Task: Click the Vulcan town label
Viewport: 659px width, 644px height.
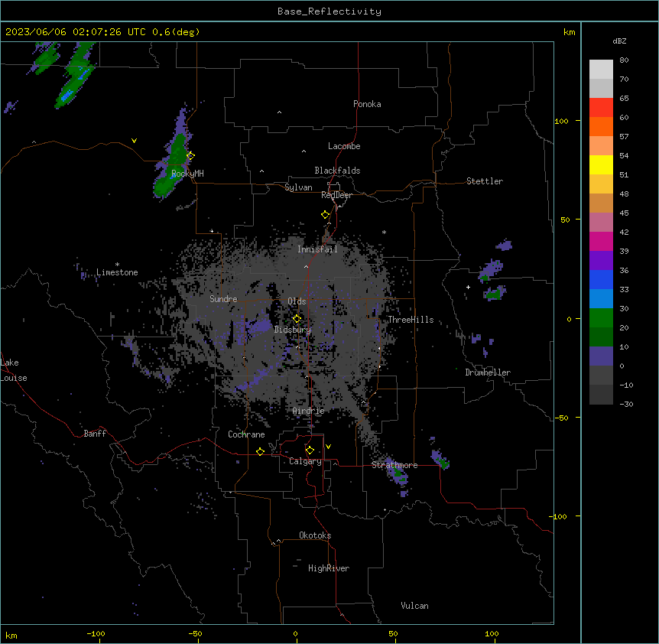Action: [x=414, y=606]
